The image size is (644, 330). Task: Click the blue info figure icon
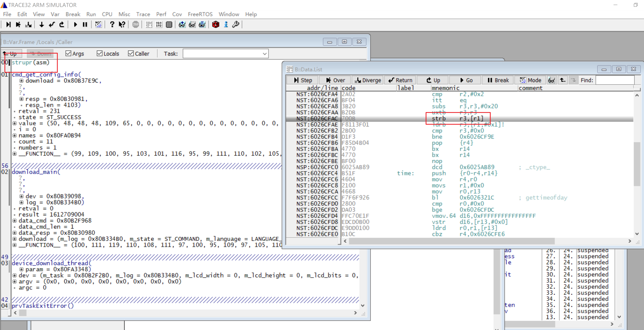coord(226,25)
